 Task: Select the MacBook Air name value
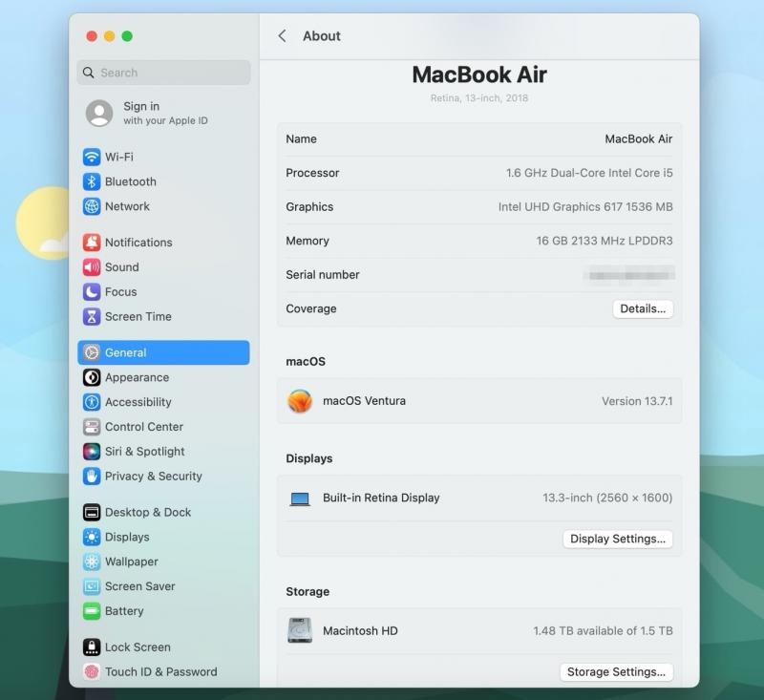(x=638, y=139)
